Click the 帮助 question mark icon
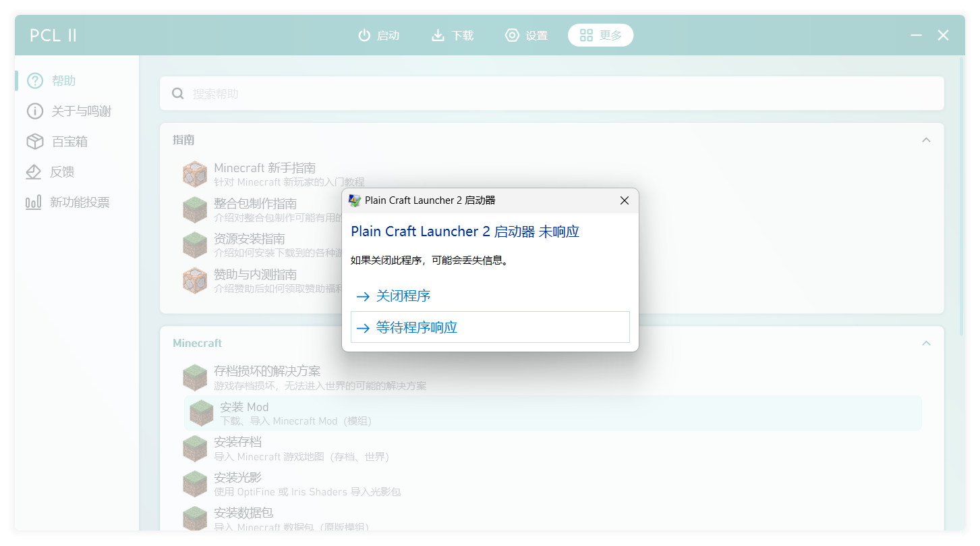Viewport: 980px width, 546px height. 34,81
